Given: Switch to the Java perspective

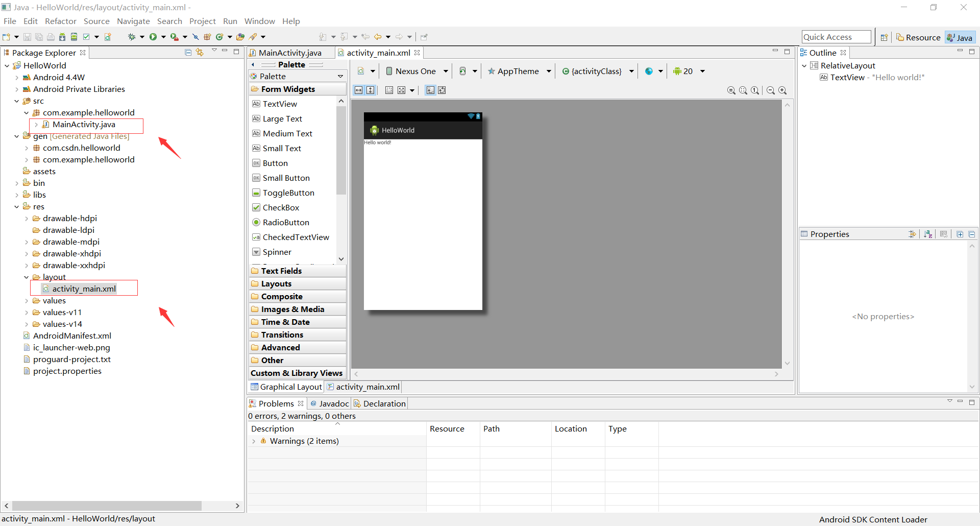Looking at the screenshot, I should [x=960, y=37].
